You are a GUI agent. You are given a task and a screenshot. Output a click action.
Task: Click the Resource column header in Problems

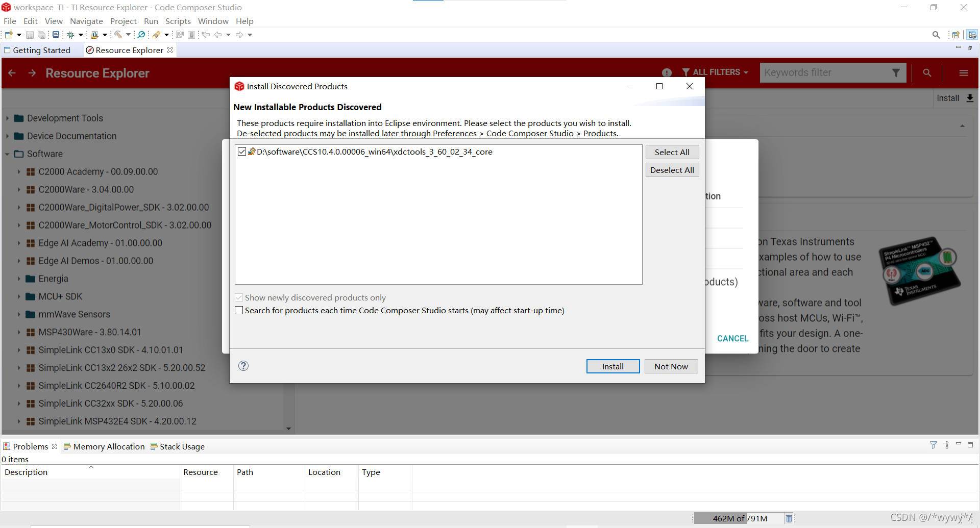[x=206, y=472]
